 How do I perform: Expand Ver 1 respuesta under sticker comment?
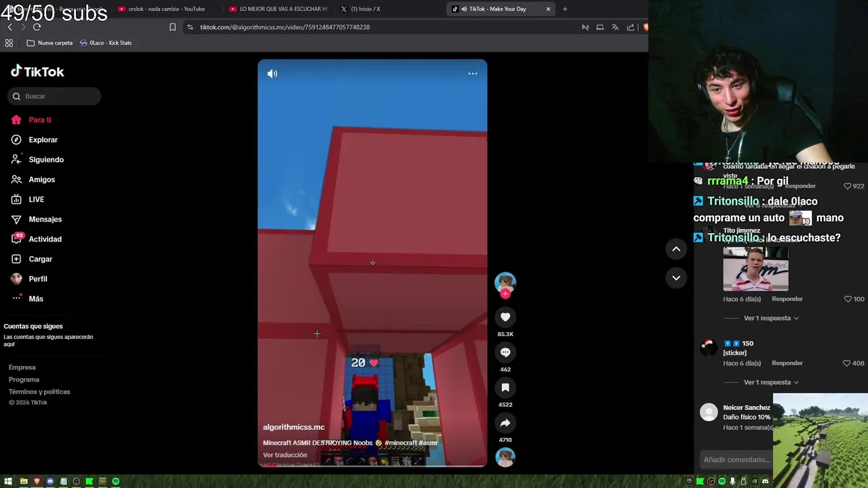click(771, 382)
